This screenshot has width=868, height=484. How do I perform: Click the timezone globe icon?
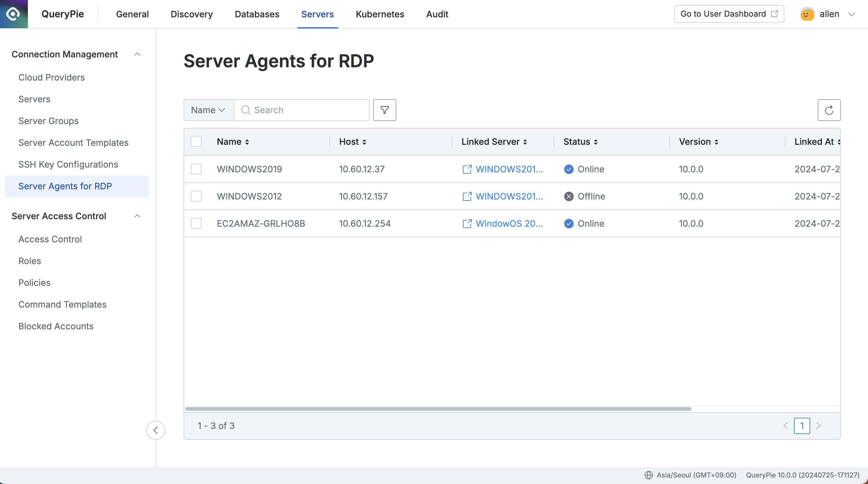click(x=648, y=475)
